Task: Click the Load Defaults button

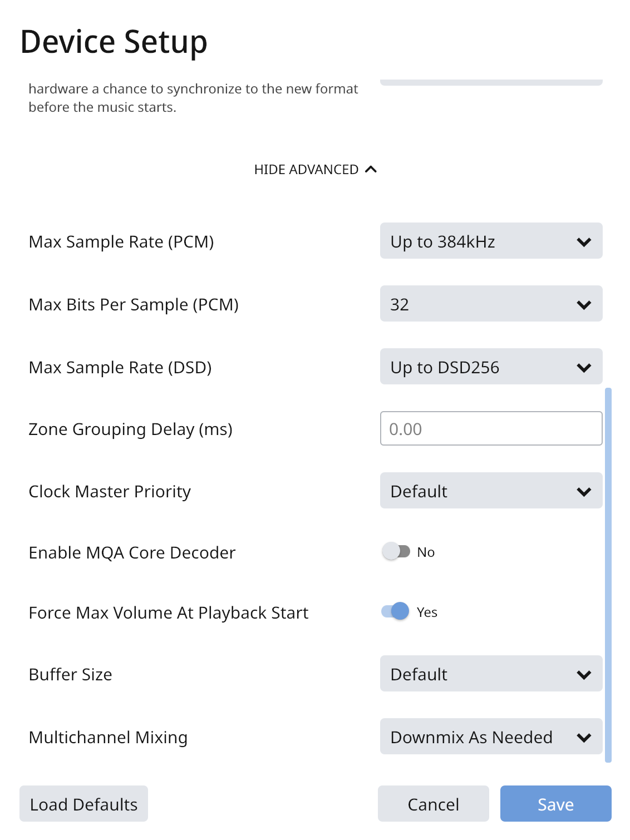Action: coord(83,804)
